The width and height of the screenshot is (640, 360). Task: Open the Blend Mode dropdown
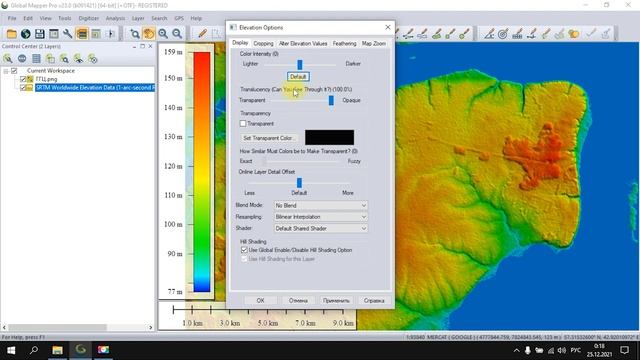point(320,205)
